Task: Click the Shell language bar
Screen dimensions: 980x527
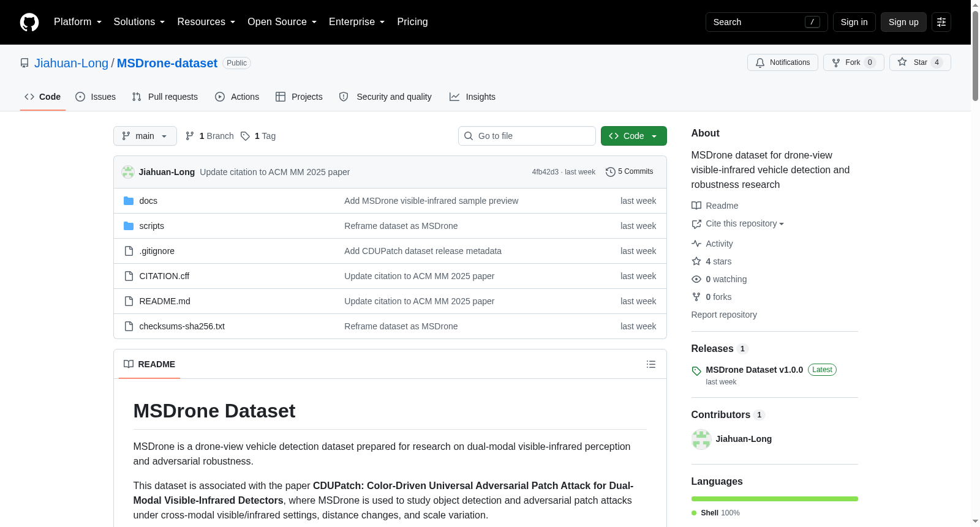Action: coord(775,499)
